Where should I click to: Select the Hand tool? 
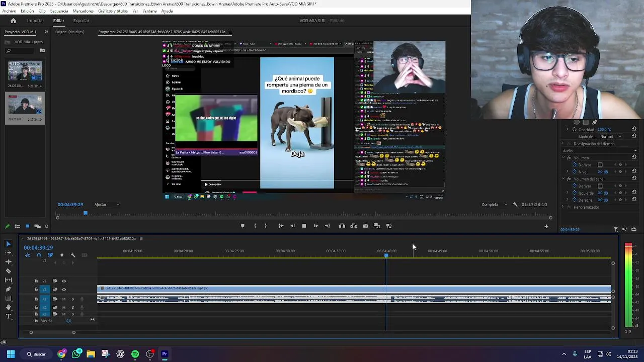click(8, 307)
